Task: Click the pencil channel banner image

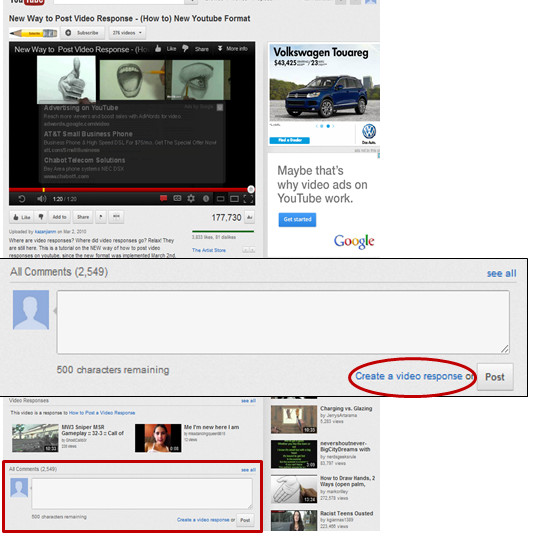Action: point(33,33)
